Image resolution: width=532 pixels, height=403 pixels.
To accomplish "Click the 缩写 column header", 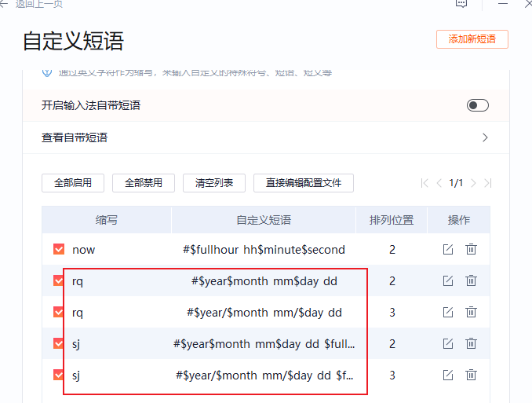I will pos(107,220).
